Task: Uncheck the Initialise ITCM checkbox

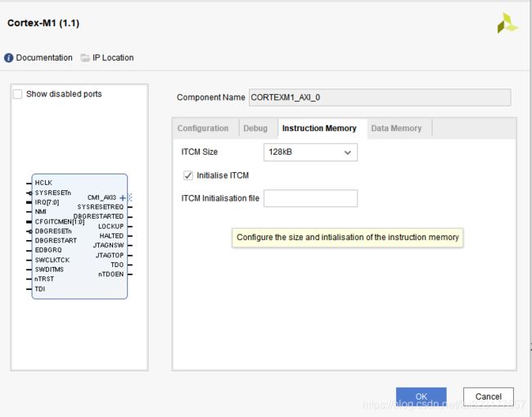Action: [x=188, y=175]
